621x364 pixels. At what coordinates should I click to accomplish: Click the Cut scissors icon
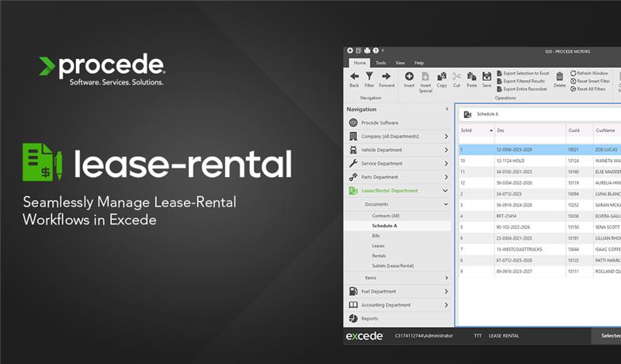click(x=456, y=76)
